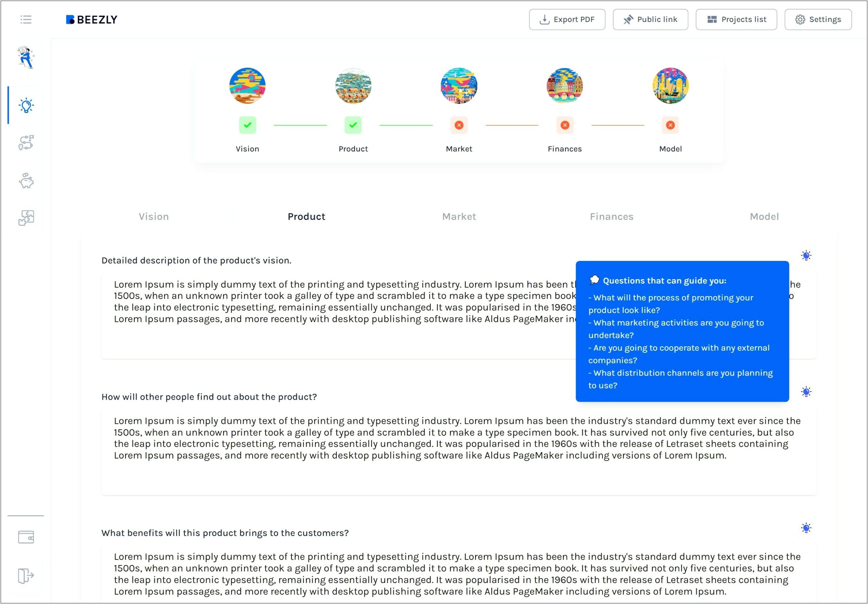Select the Model tab
The width and height of the screenshot is (868, 604).
[765, 216]
